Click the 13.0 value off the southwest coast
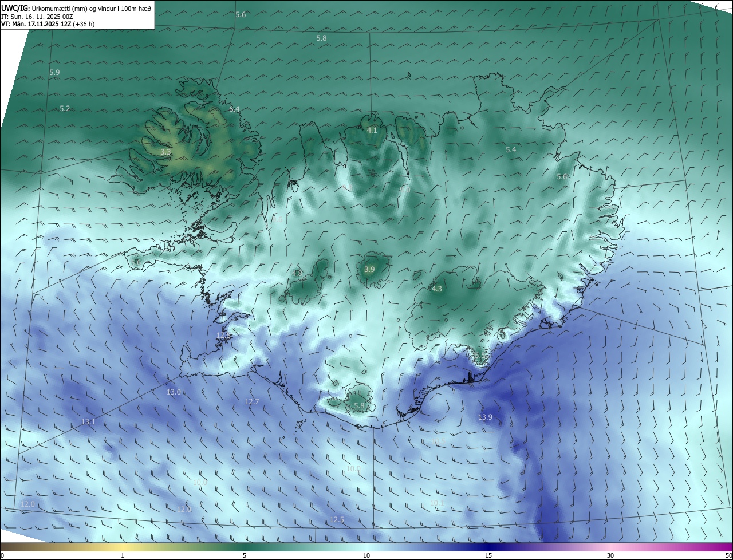Image resolution: width=733 pixels, height=560 pixels. [x=174, y=392]
